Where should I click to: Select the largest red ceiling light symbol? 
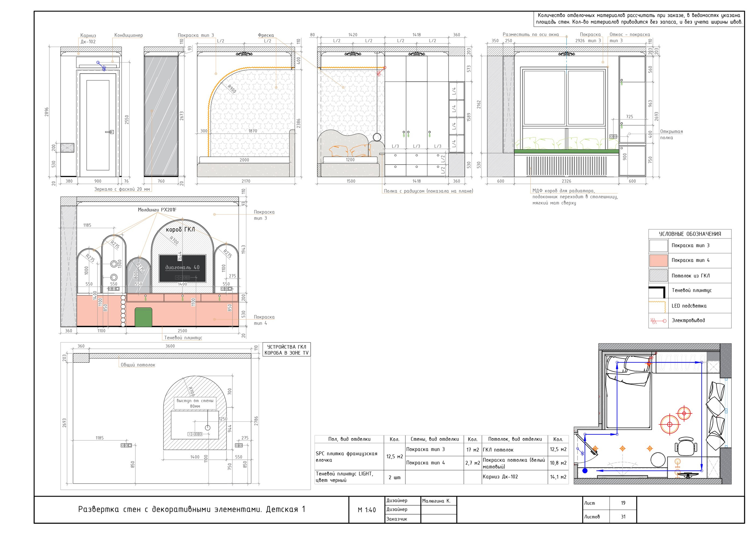(669, 425)
